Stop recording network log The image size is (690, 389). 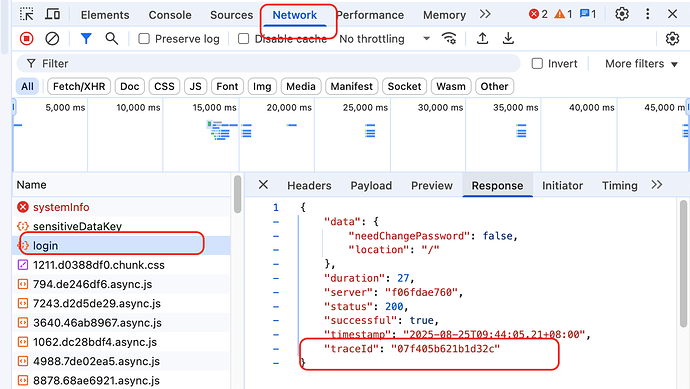pos(26,39)
